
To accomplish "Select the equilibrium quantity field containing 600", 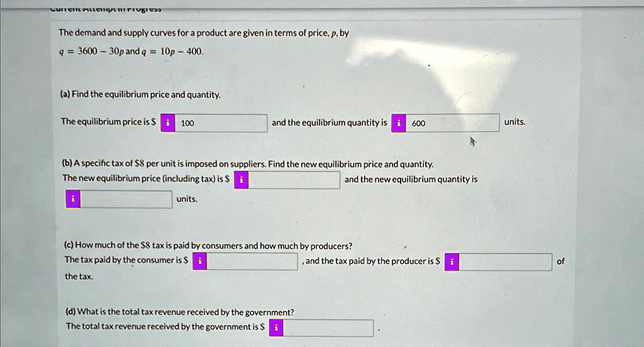I will point(453,123).
